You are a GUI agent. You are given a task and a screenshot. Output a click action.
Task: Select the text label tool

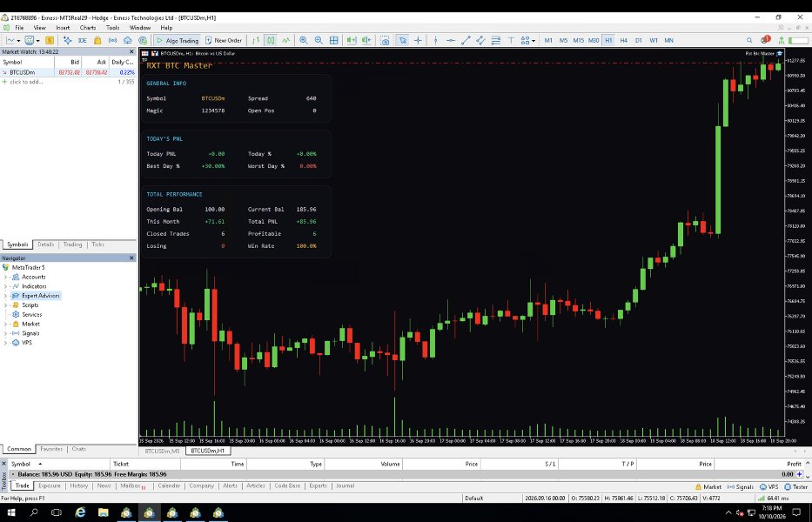[511, 40]
